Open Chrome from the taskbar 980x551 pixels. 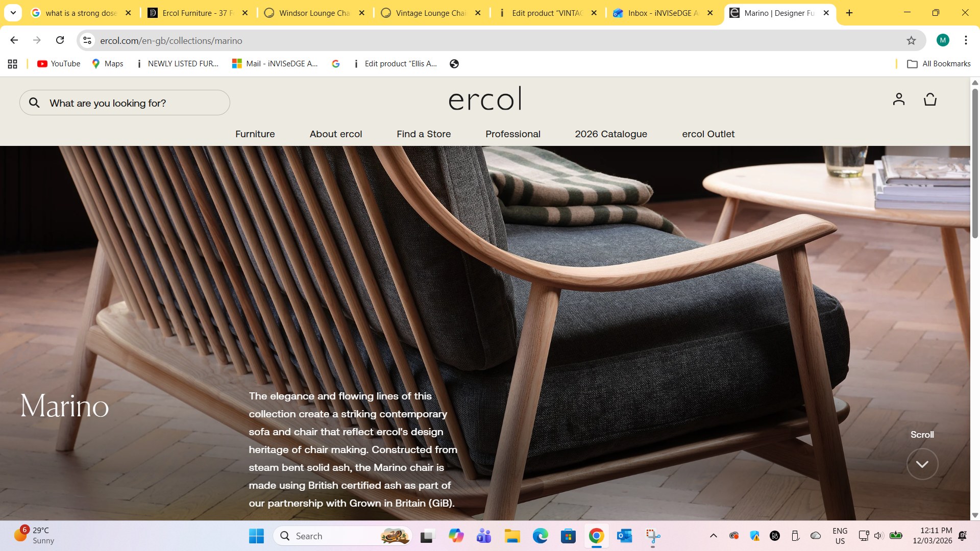tap(596, 536)
